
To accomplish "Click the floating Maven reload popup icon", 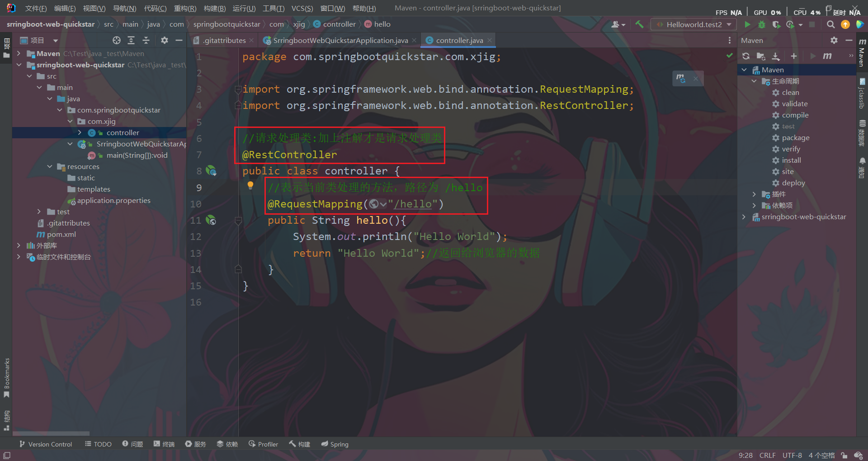I will tap(681, 79).
